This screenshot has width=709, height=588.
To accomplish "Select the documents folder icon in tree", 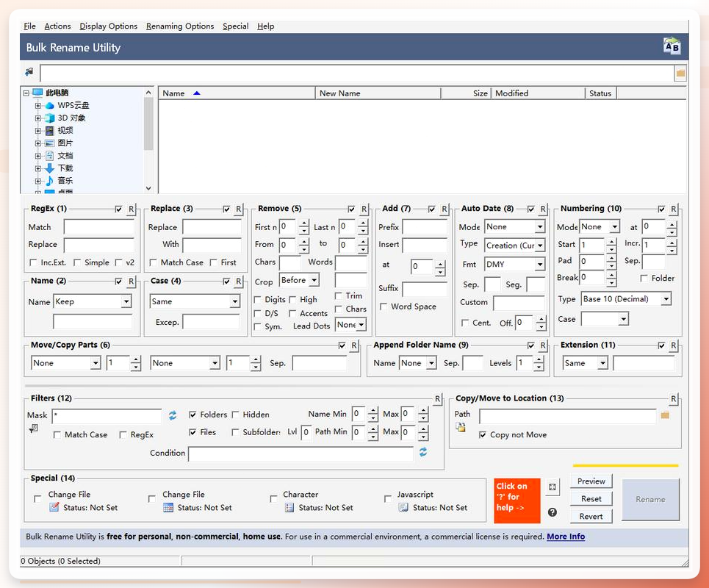I will pyautogui.click(x=50, y=156).
